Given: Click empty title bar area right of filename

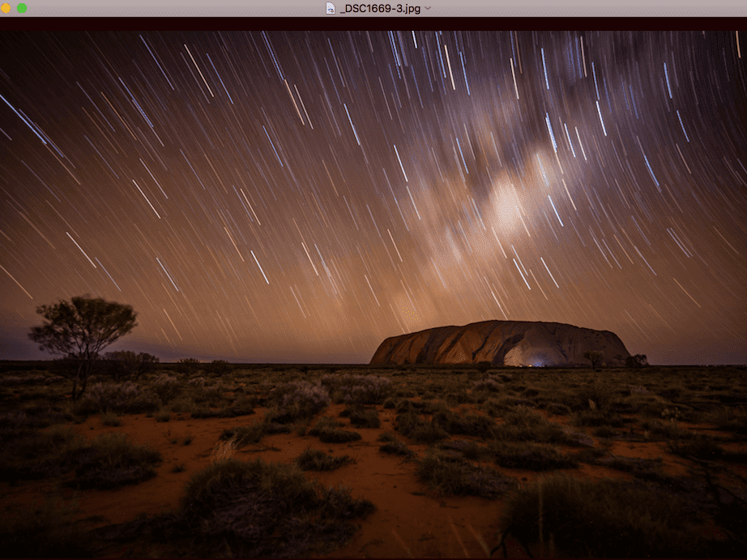Looking at the screenshot, I should point(583,8).
